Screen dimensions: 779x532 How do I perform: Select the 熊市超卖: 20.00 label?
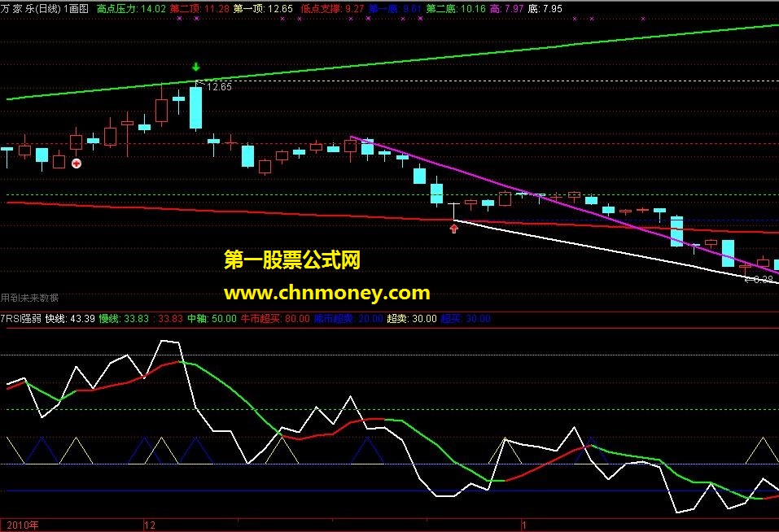348,319
